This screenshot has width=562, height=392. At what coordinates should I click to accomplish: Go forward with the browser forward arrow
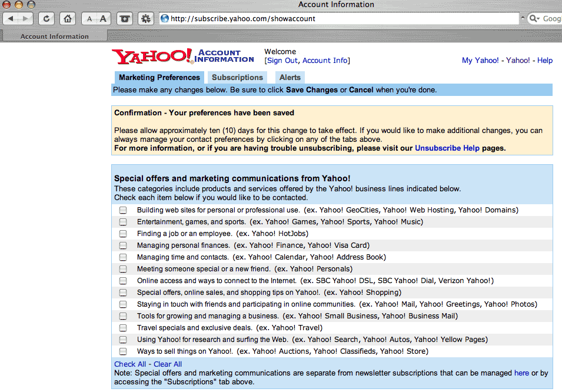tap(25, 19)
